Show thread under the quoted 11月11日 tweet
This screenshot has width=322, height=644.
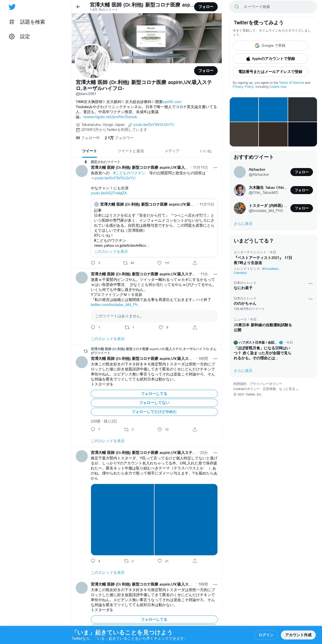[x=111, y=252]
